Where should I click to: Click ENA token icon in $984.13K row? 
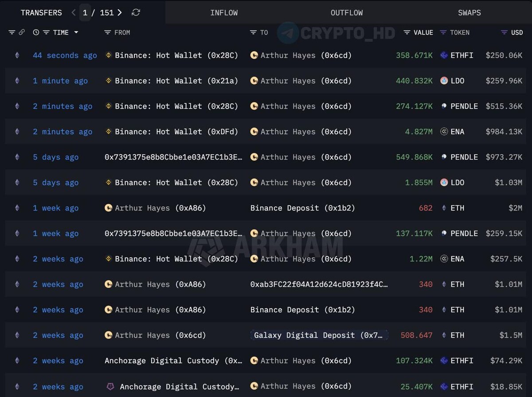[x=444, y=132]
